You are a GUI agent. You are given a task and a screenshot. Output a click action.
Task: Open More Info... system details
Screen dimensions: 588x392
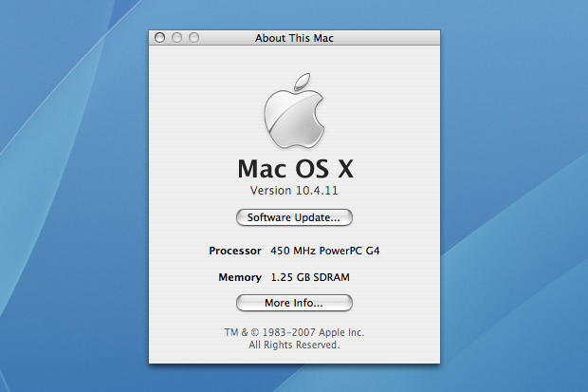(294, 303)
